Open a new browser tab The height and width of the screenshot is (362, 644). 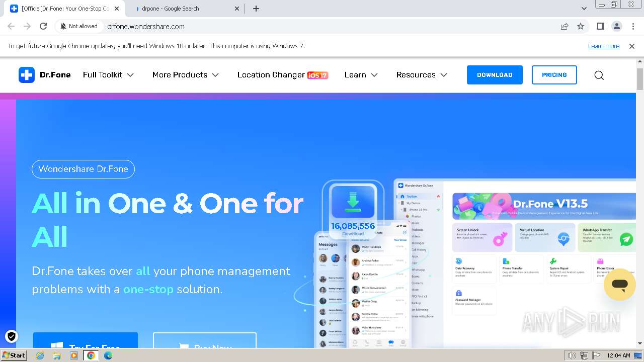[x=256, y=9]
